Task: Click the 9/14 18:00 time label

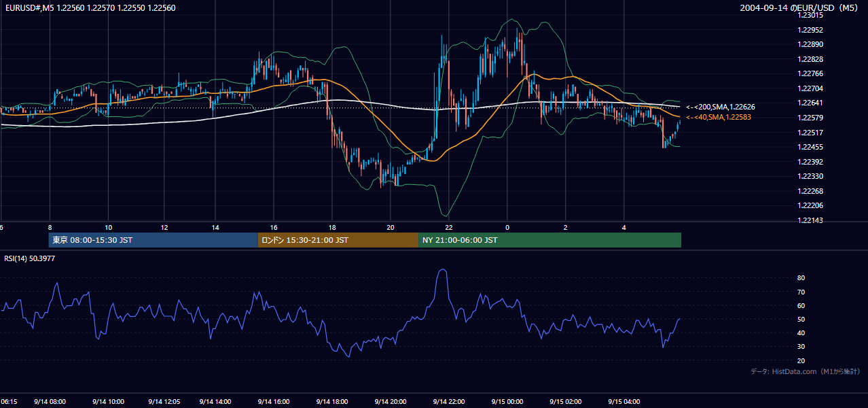Action: pos(332,402)
